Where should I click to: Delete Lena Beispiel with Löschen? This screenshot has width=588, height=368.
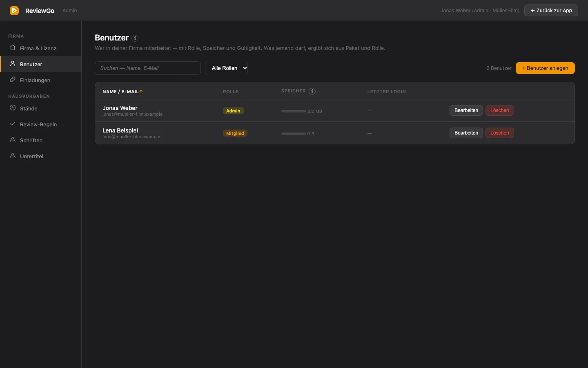tap(500, 133)
